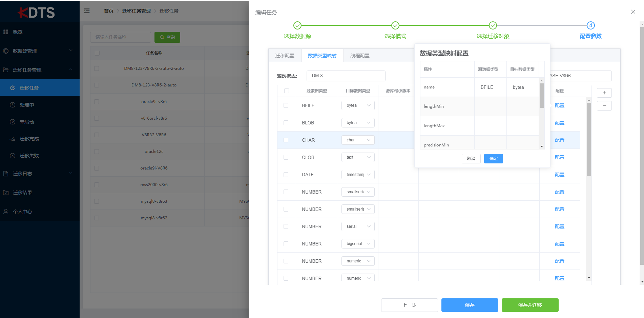Expand BLOB target type dropdown showing bytea
This screenshot has height=318, width=644.
pos(358,122)
